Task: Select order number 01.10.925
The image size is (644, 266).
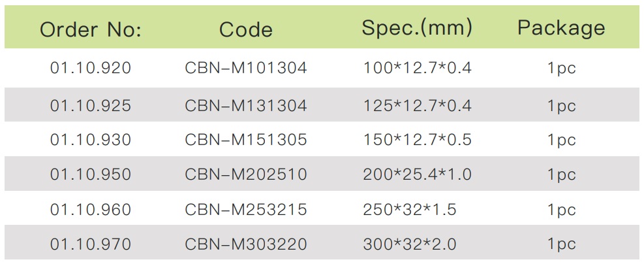Action: [x=90, y=106]
